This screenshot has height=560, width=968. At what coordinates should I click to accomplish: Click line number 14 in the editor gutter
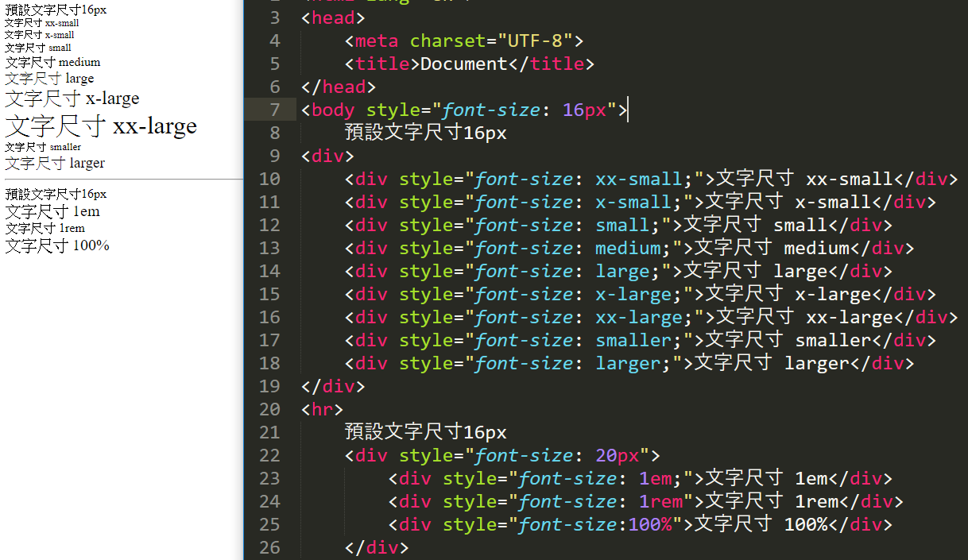click(x=270, y=271)
